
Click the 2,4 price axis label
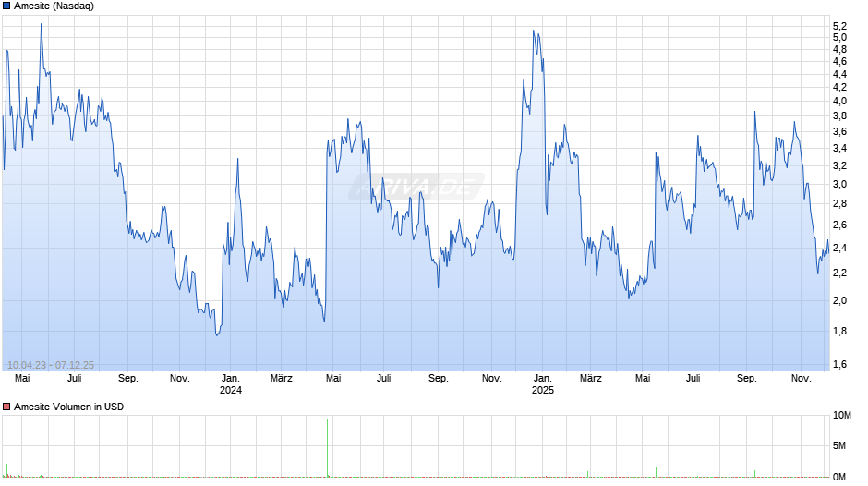tap(839, 249)
